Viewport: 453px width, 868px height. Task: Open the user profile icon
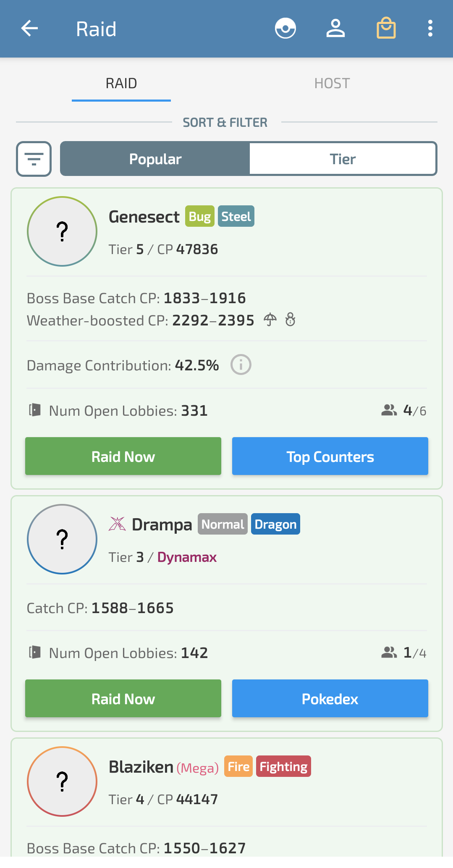pos(335,29)
